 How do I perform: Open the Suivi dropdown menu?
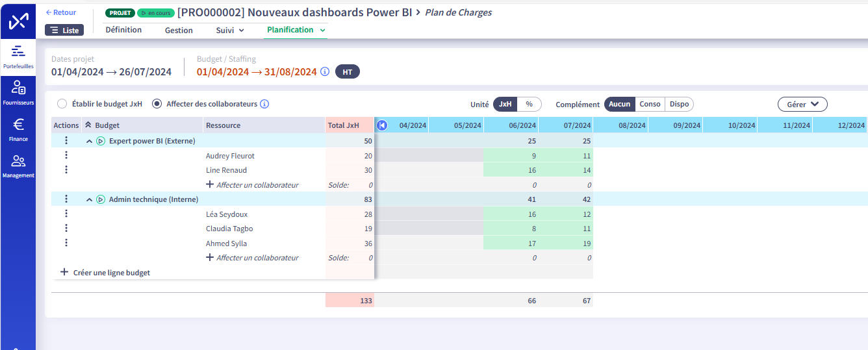[x=230, y=30]
